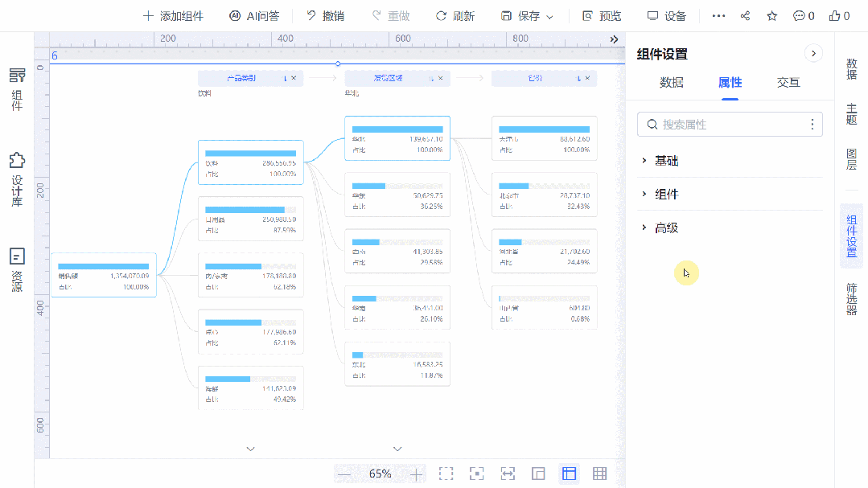Remove the 发货区域 dimension chip
The width and height of the screenshot is (868, 488).
(441, 78)
